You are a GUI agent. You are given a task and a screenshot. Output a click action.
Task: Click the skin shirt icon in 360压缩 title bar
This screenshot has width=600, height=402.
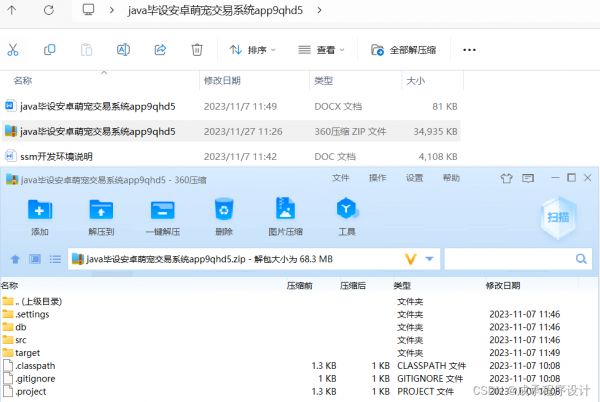(506, 178)
